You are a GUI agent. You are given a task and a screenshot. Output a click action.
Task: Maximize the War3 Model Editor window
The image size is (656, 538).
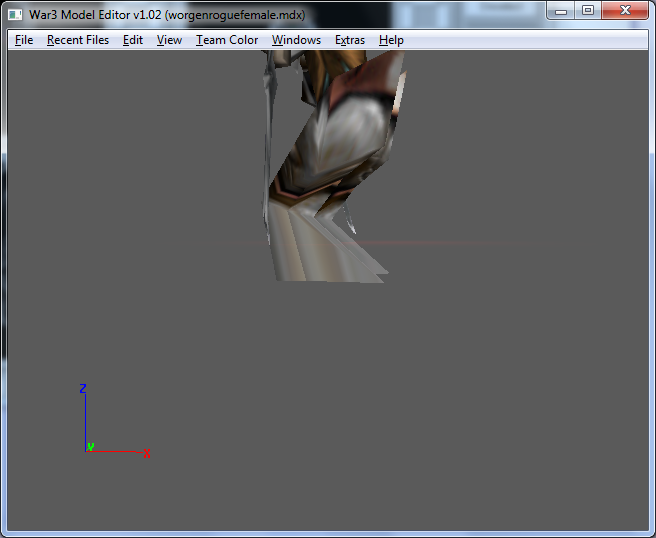pyautogui.click(x=588, y=11)
